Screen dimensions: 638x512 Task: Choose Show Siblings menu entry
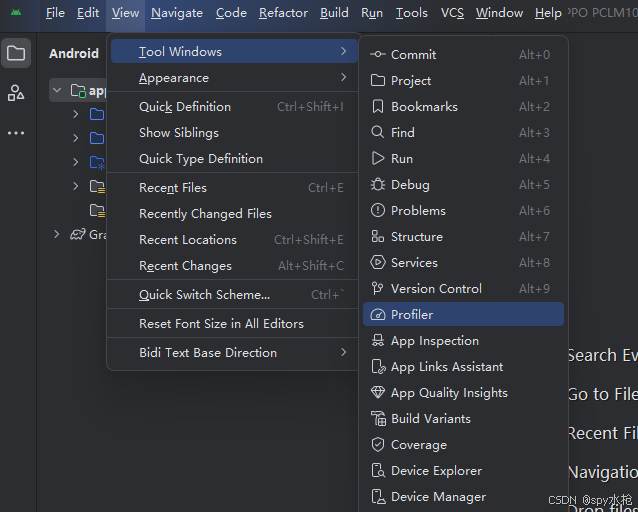pyautogui.click(x=233, y=133)
